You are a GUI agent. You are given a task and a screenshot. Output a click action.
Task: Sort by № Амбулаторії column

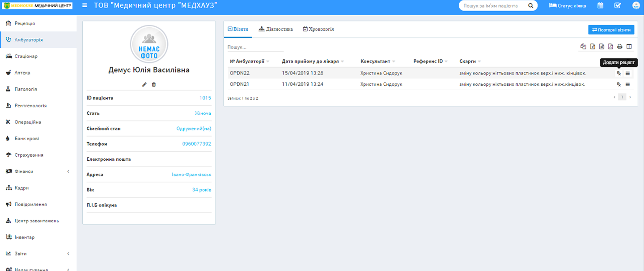tap(250, 61)
